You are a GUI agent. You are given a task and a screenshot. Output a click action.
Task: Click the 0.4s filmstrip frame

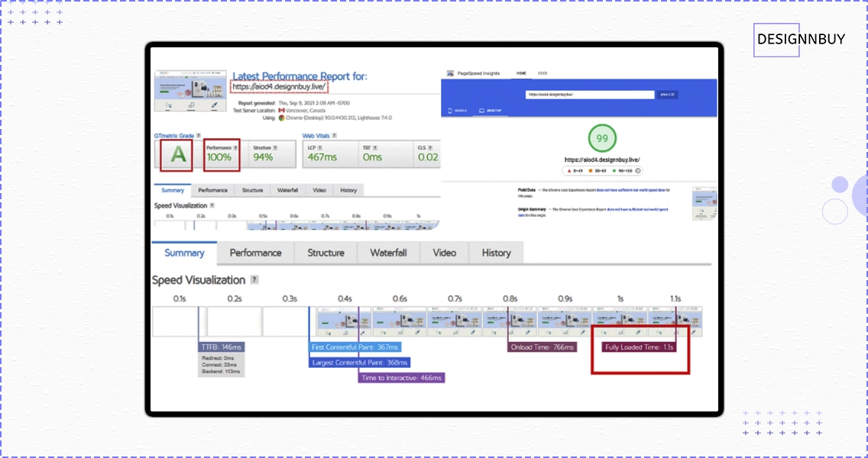(x=344, y=321)
